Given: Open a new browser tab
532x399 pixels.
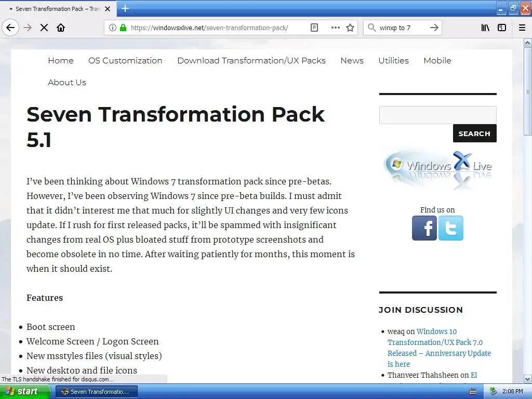Looking at the screenshot, I should tap(125, 8).
